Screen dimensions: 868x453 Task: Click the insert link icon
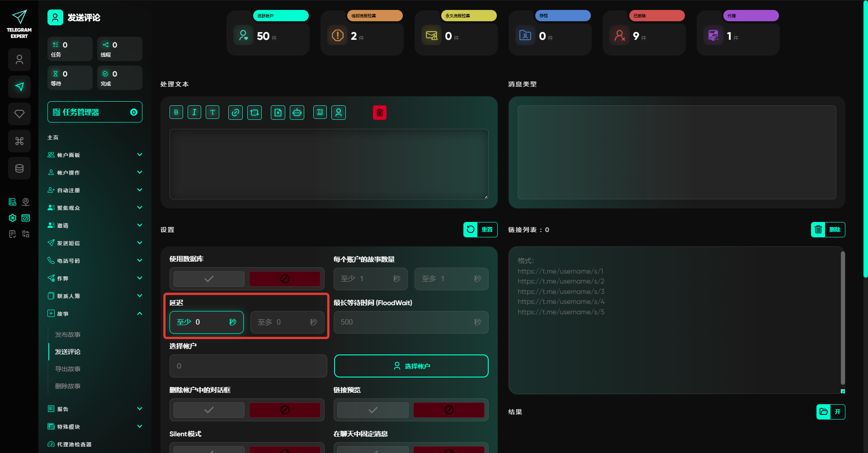[236, 113]
